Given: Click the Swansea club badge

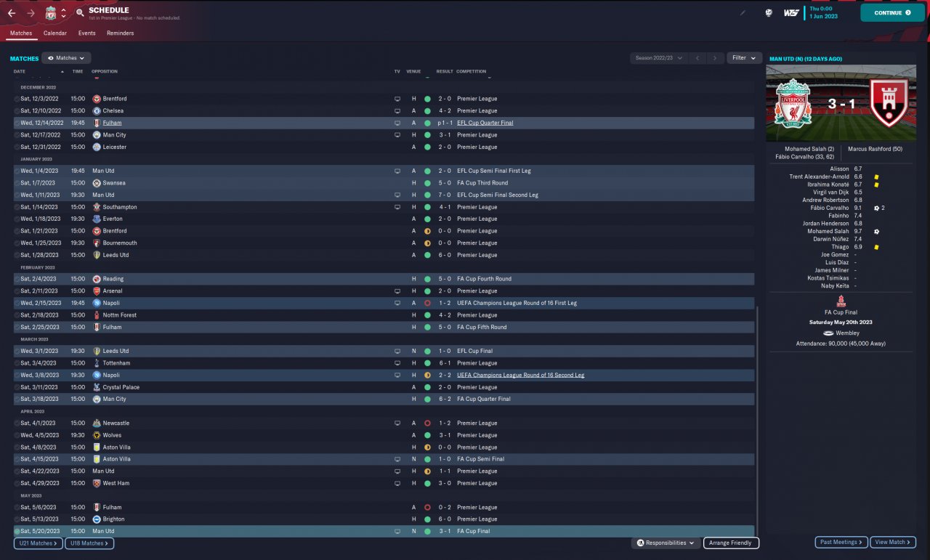Looking at the screenshot, I should pos(97,183).
